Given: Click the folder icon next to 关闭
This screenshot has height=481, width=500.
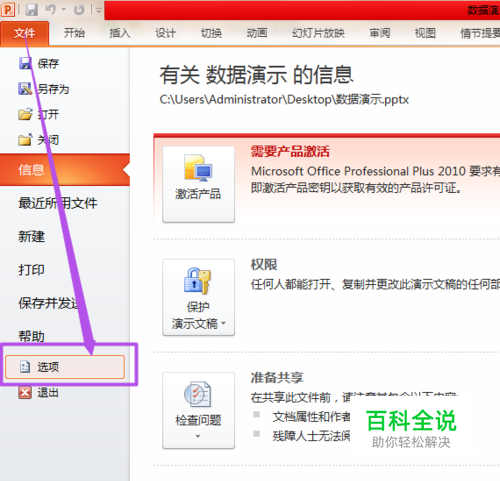Looking at the screenshot, I should point(25,140).
